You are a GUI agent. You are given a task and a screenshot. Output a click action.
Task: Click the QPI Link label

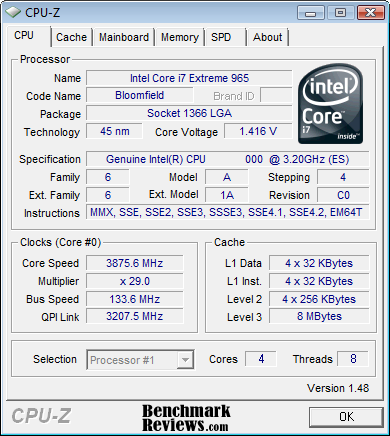[x=60, y=317]
